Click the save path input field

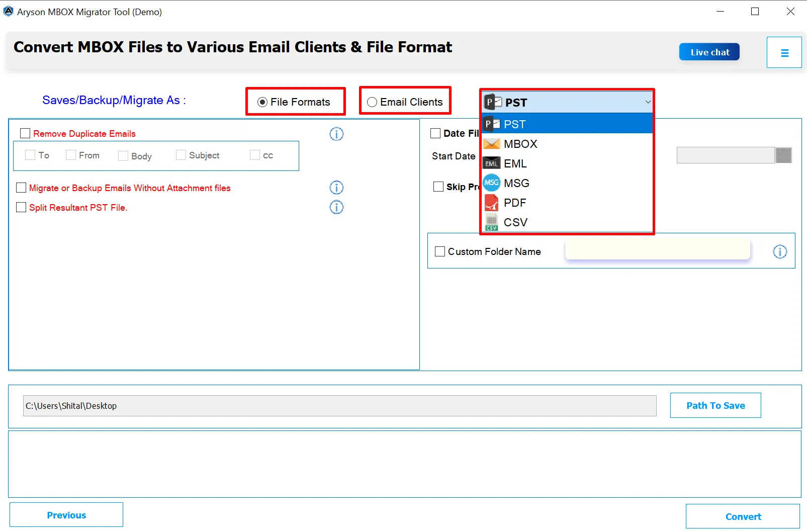point(339,405)
